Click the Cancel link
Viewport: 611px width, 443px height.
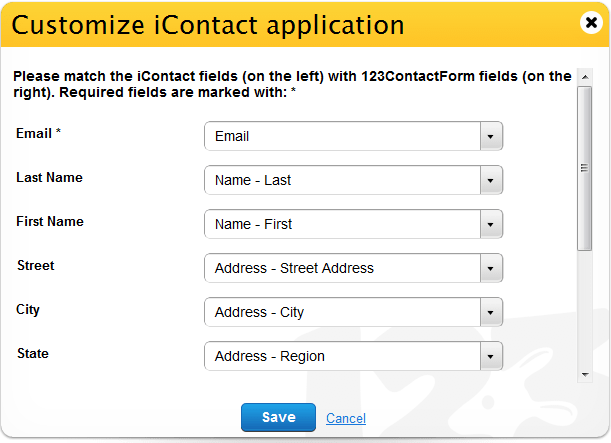tap(346, 418)
